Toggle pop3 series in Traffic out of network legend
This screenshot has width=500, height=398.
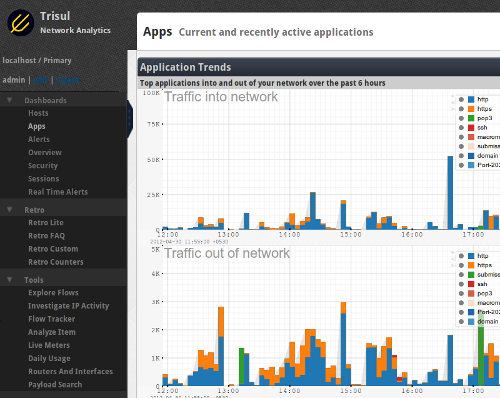461,293
